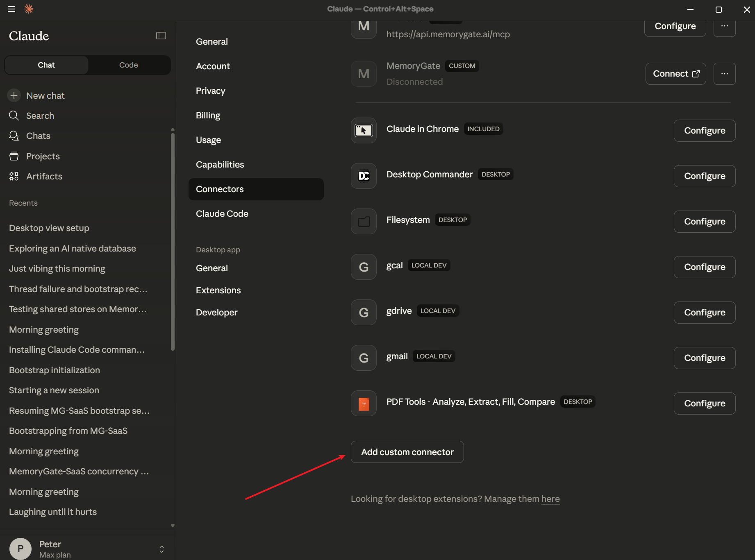
Task: Select the Filesystem connector icon
Action: tap(363, 221)
